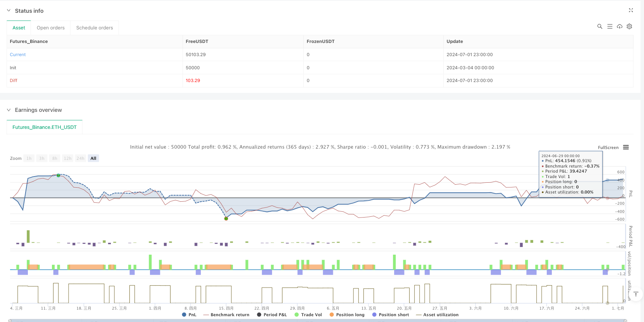Click the cloud download icon
This screenshot has height=322, width=644.
click(620, 26)
